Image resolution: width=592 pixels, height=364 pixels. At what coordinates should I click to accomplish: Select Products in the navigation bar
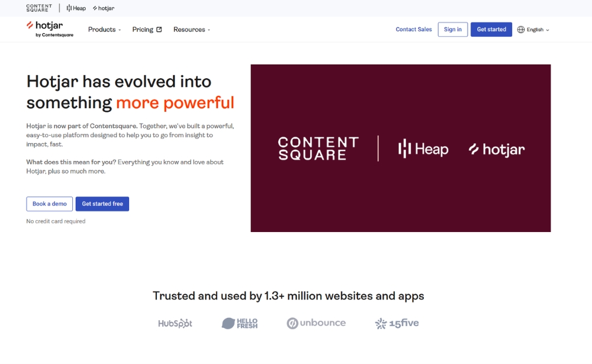102,29
